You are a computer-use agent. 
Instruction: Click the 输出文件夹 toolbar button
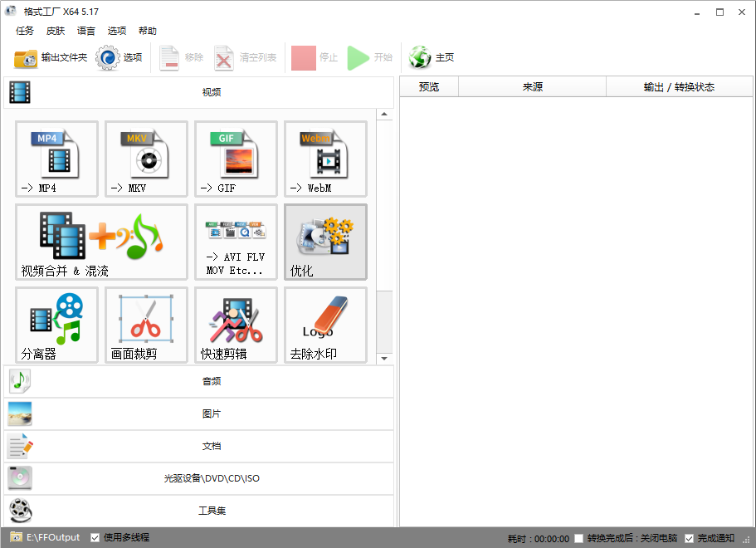click(51, 58)
